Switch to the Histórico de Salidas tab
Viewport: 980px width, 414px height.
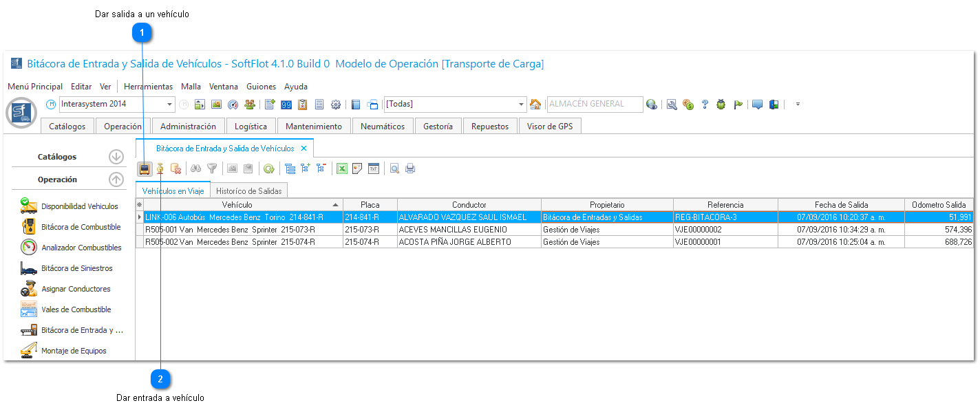(248, 191)
